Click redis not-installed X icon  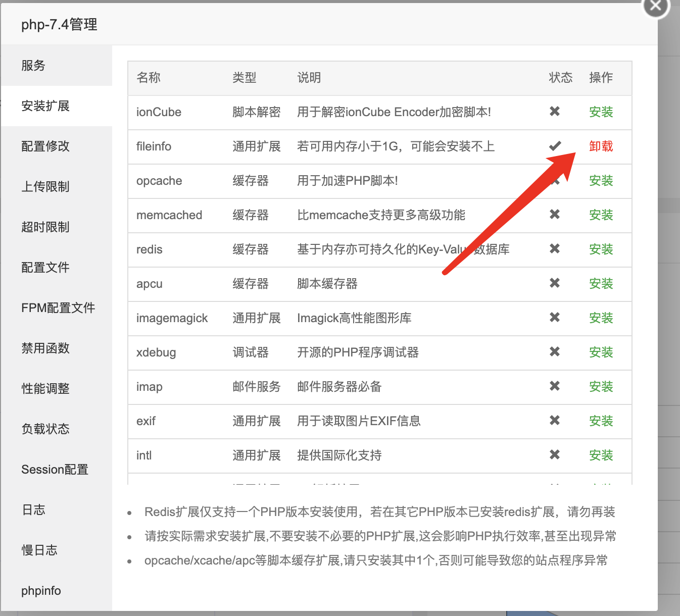point(555,248)
